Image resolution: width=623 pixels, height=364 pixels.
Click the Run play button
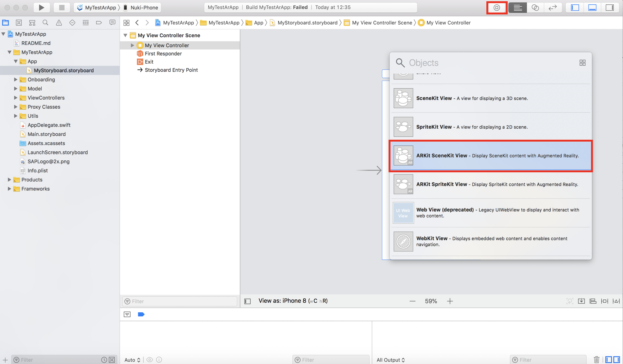coord(41,8)
